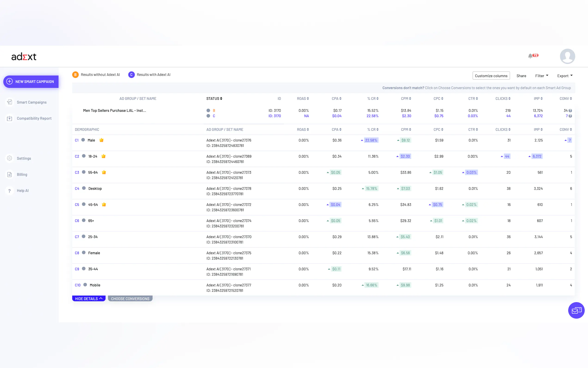Sort top table by ROAS column
Viewport: 588px width, 368px height.
[303, 98]
